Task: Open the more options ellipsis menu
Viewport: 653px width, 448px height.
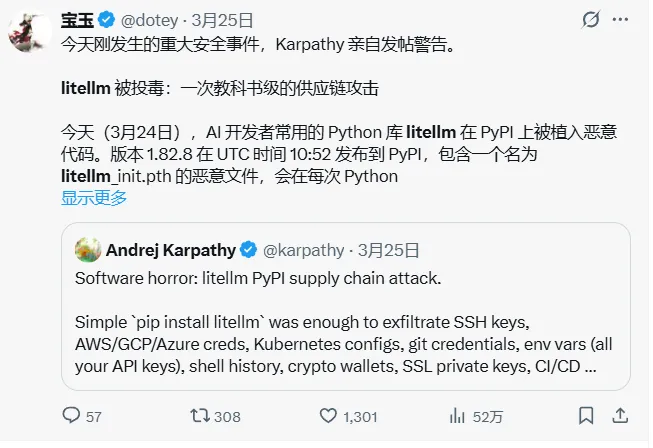Action: point(624,19)
